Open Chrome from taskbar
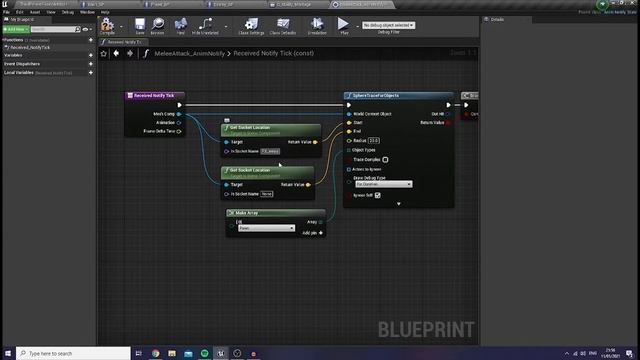This screenshot has height=360, width=640. [x=156, y=353]
